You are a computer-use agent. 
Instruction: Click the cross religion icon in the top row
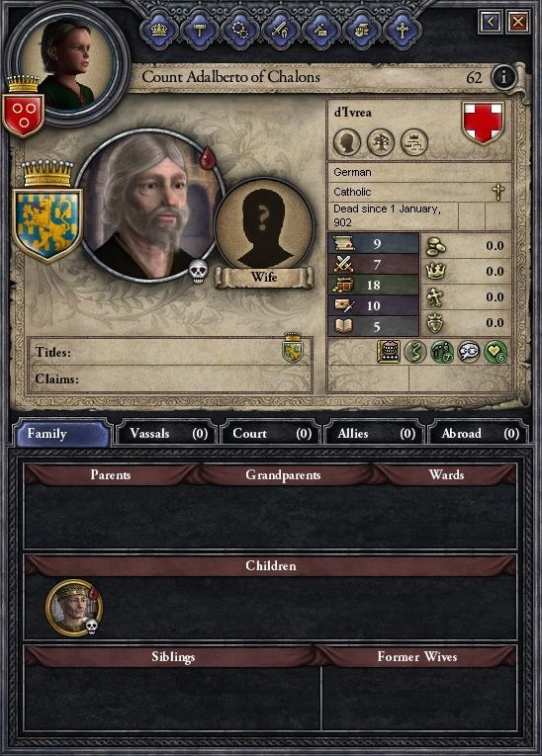coord(402,31)
